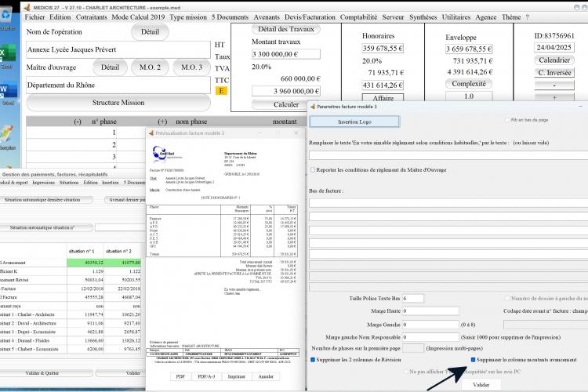
Task: Uncheck 'Supprimer les 2 colonnes de Révision'
Action: point(312,360)
